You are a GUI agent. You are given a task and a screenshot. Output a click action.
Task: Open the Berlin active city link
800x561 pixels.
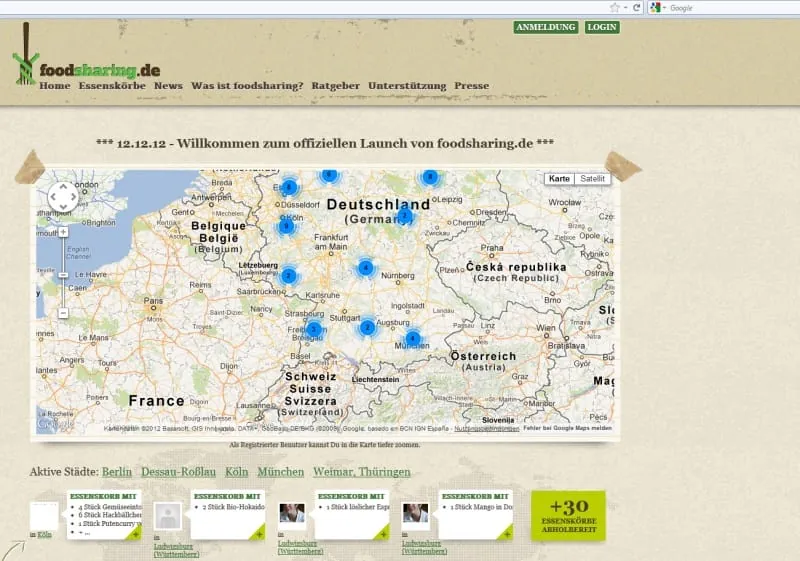click(x=117, y=471)
